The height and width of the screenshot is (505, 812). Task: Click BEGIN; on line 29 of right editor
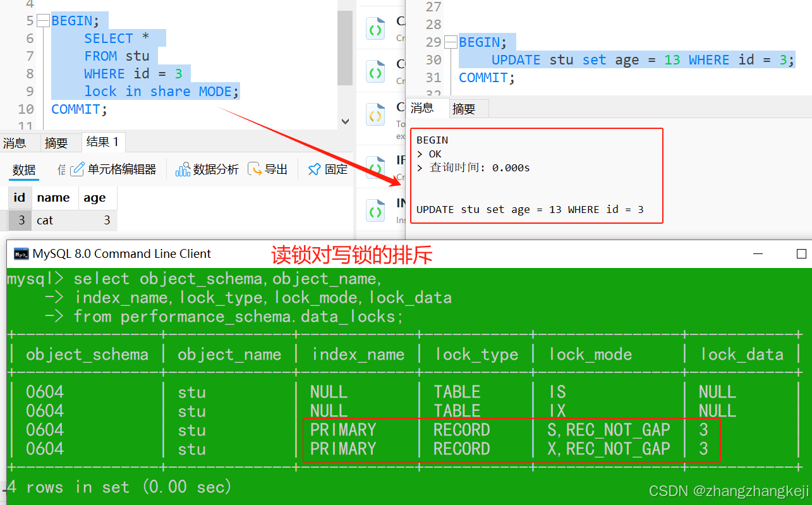click(x=483, y=42)
